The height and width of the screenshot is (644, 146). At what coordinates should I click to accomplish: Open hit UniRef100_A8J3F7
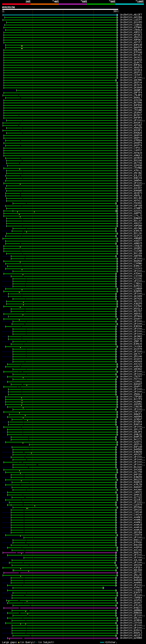click(x=131, y=15)
